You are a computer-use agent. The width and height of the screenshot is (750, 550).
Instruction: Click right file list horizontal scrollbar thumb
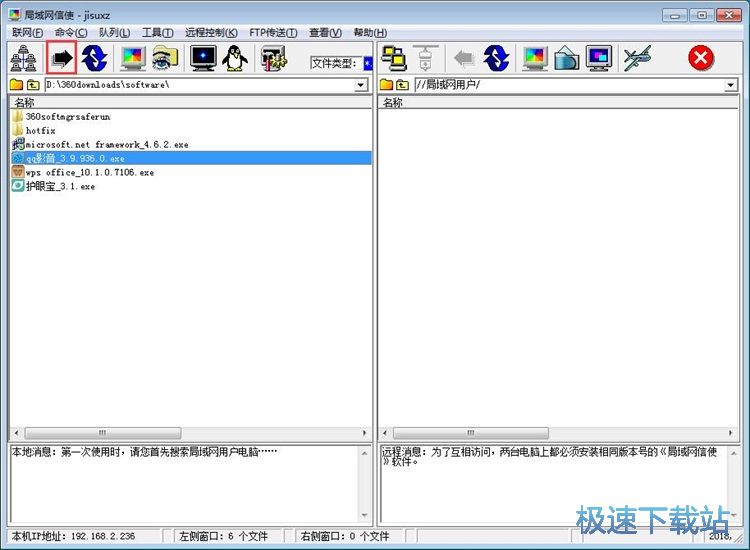pos(471,433)
